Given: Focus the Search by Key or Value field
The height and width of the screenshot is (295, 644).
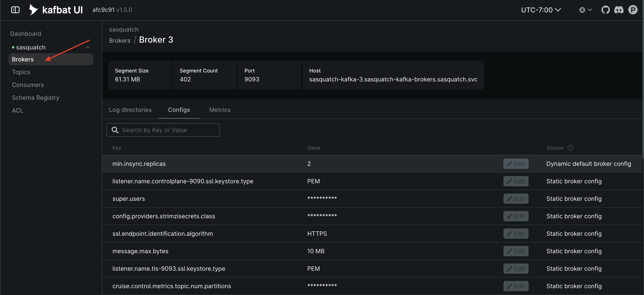Looking at the screenshot, I should pyautogui.click(x=163, y=130).
